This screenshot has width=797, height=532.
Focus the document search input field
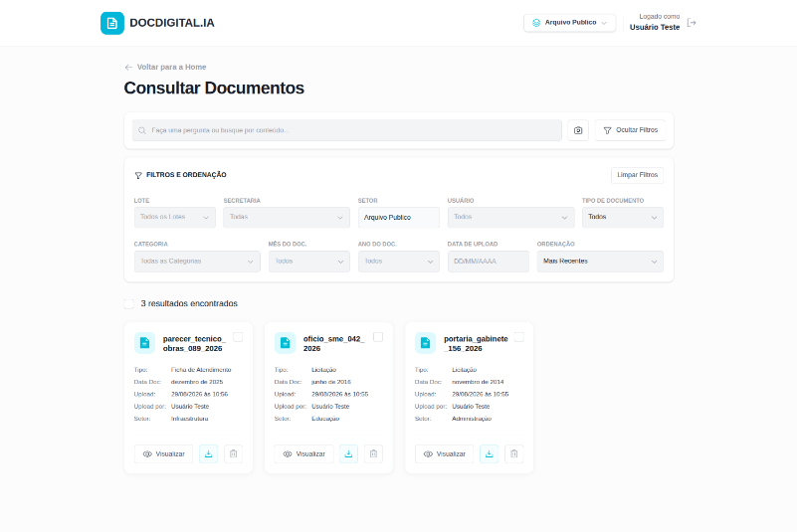point(347,130)
